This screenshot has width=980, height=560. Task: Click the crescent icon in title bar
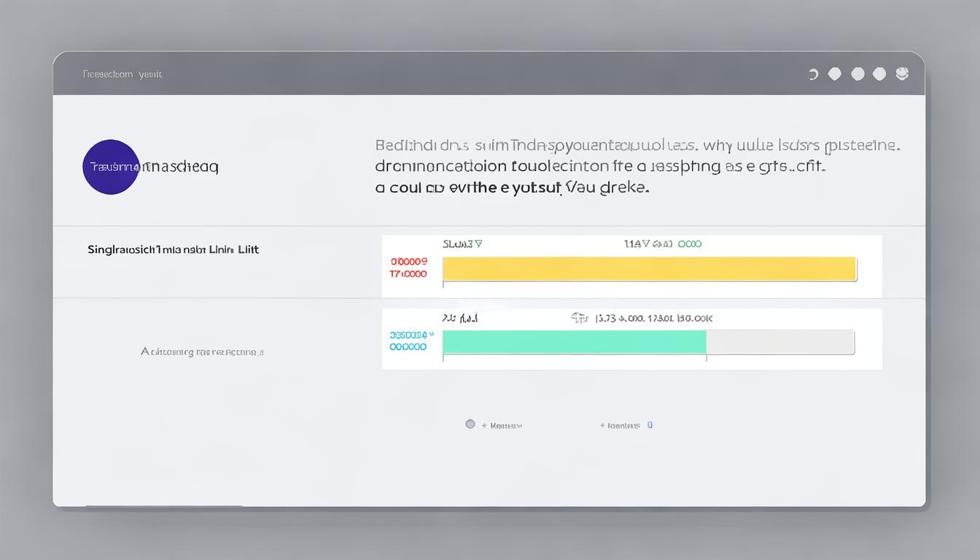(813, 74)
